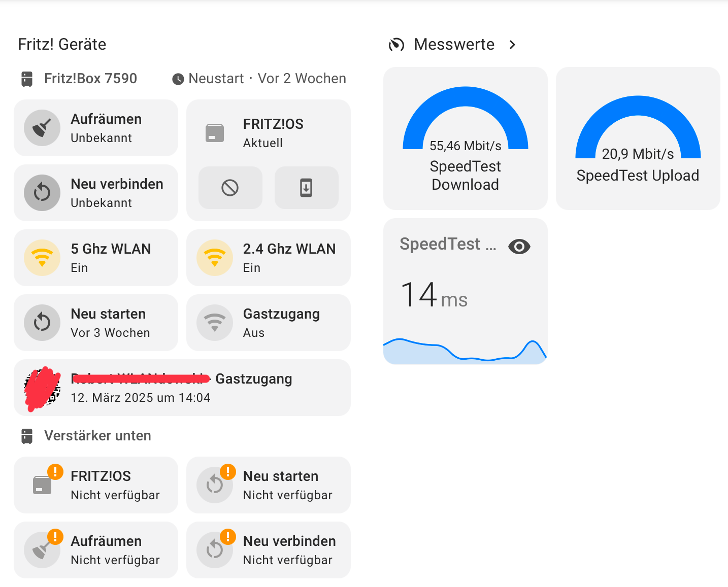Click the eye icon on the SpeedTest ping card

click(519, 247)
